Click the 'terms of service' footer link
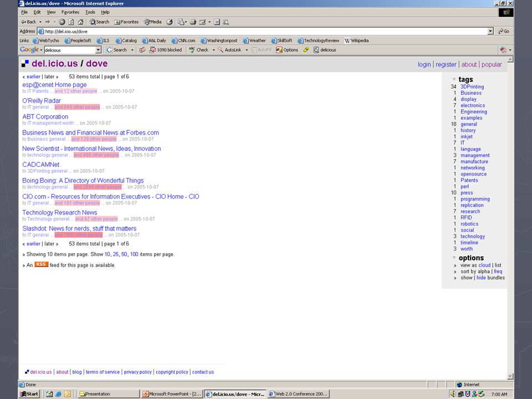Screen dimensions: 532x399 point(103,372)
